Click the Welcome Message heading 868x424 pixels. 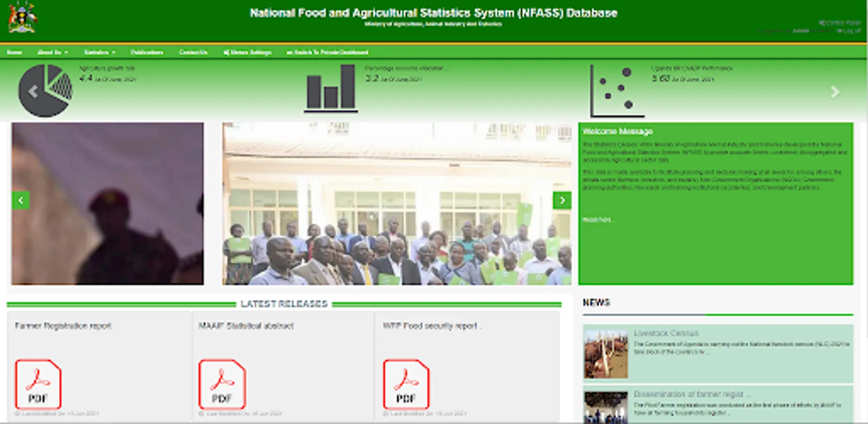point(617,131)
